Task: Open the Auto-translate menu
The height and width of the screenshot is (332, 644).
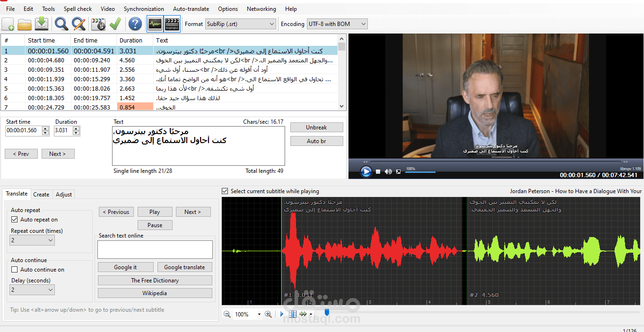Action: (191, 9)
